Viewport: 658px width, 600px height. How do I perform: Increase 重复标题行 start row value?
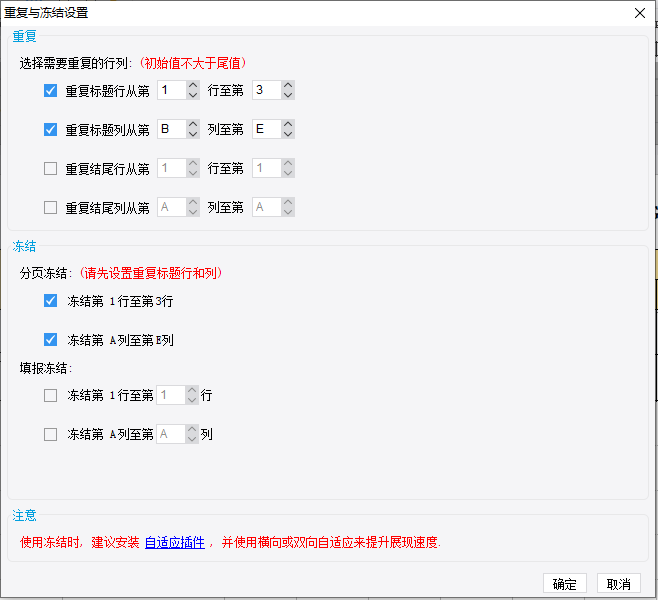coord(193,85)
